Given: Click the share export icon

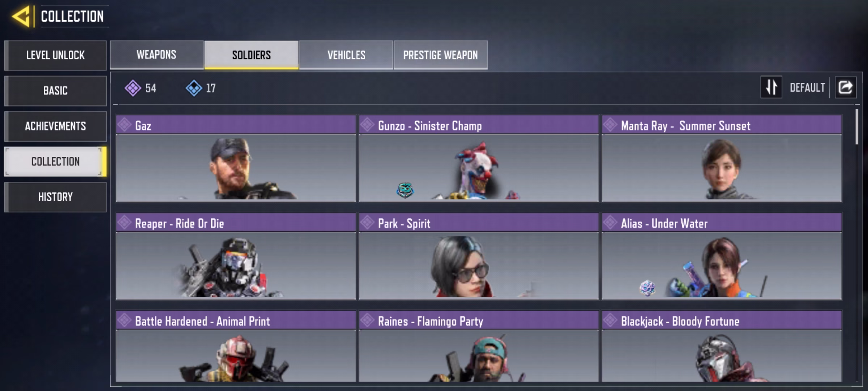Looking at the screenshot, I should 846,87.
